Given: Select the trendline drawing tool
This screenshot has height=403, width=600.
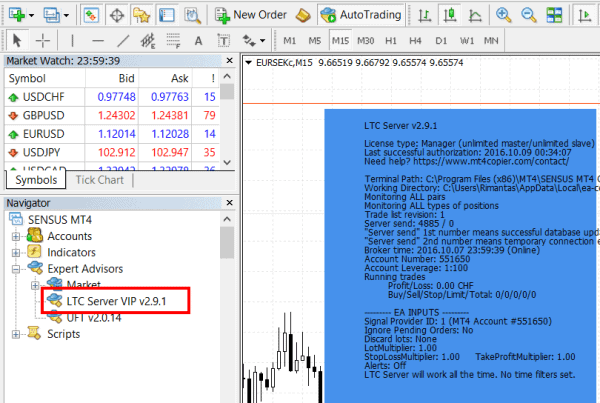Looking at the screenshot, I should coord(123,41).
